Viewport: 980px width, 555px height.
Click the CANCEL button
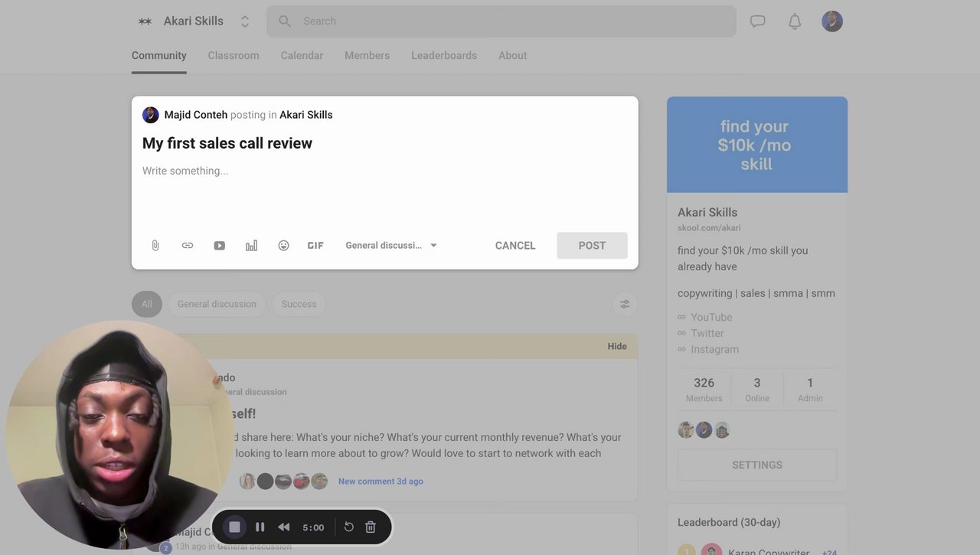515,246
